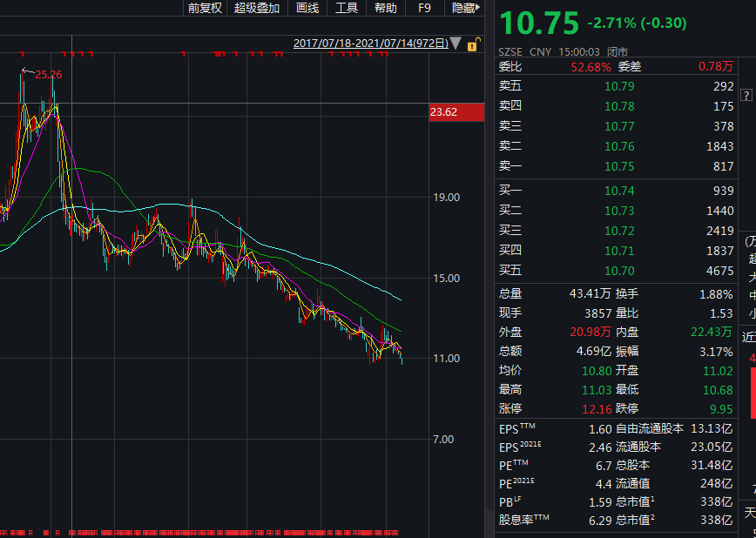This screenshot has height=538, width=756.
Task: Select the 画线 drawing tool menu
Action: click(307, 8)
